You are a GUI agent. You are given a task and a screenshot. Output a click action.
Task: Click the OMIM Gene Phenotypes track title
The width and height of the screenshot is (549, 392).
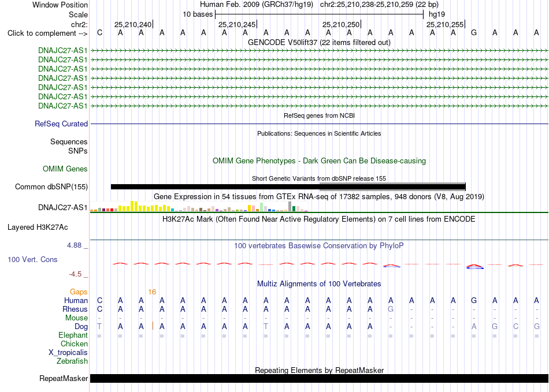(319, 161)
